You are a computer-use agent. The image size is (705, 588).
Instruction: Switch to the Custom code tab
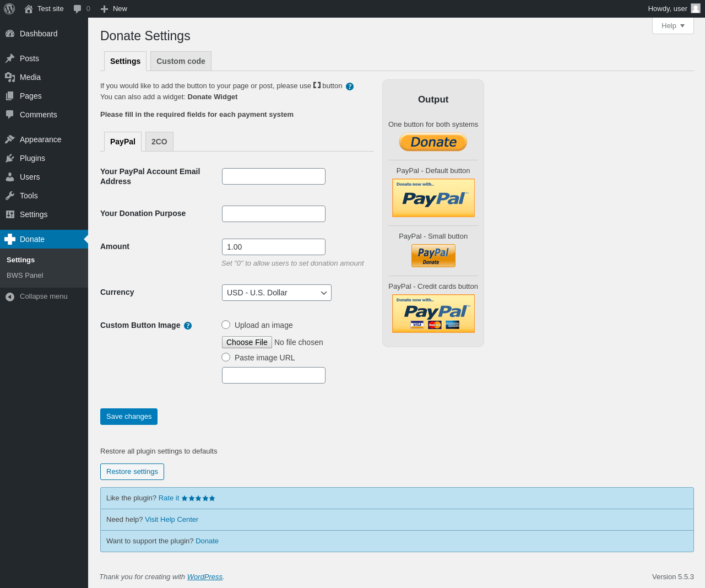[181, 61]
